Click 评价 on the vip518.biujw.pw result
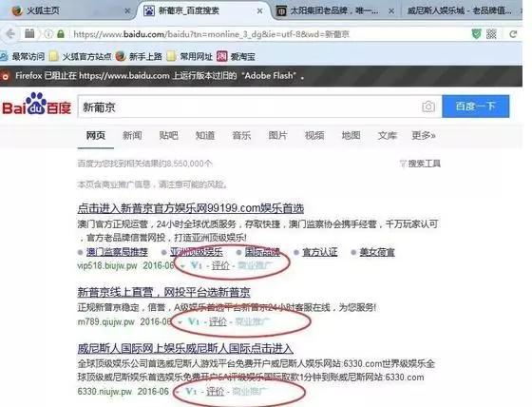The image size is (532, 407). [x=220, y=265]
